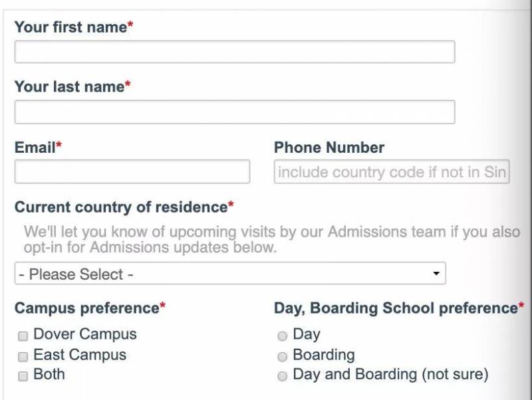Pick Day and Boarding (not sure) radio
The height and width of the screenshot is (400, 532).
[283, 377]
